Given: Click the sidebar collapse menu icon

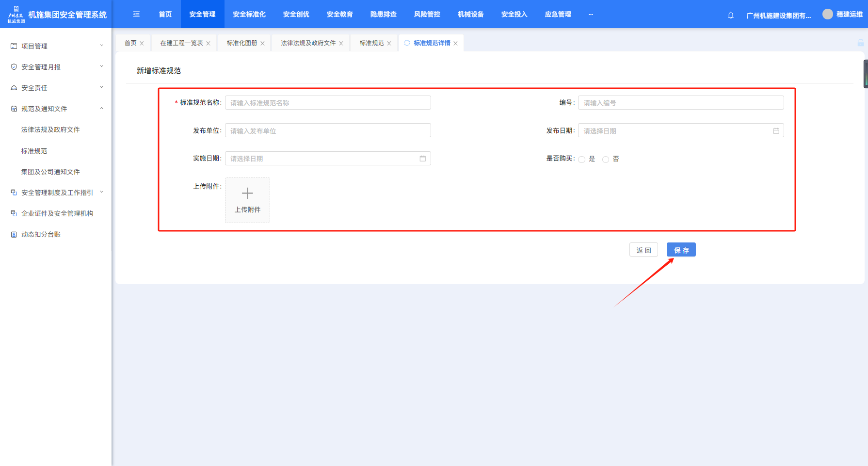Looking at the screenshot, I should [x=136, y=15].
